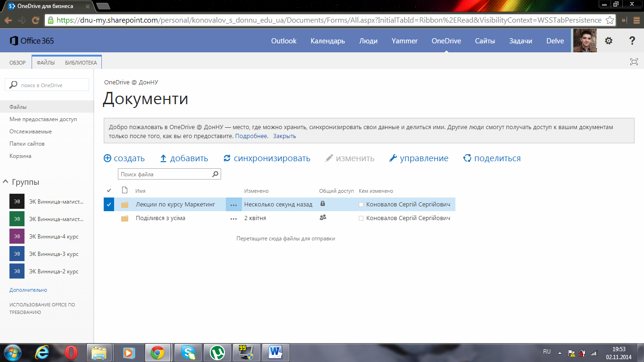Open Люди in top navigation
Viewport: 644px width, 362px height.
pos(368,41)
